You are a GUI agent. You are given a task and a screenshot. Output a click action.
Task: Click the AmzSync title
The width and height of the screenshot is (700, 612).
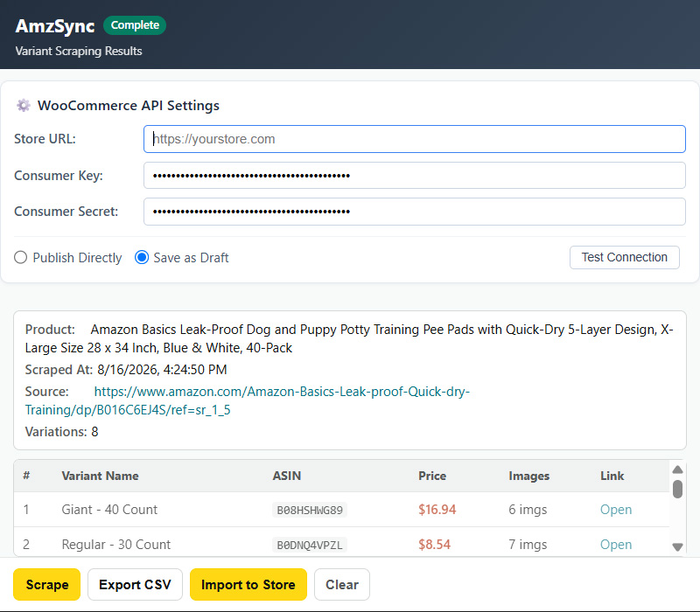[x=55, y=26]
